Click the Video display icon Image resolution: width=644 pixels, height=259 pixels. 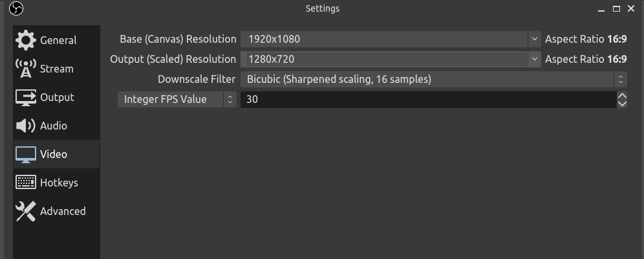click(26, 154)
